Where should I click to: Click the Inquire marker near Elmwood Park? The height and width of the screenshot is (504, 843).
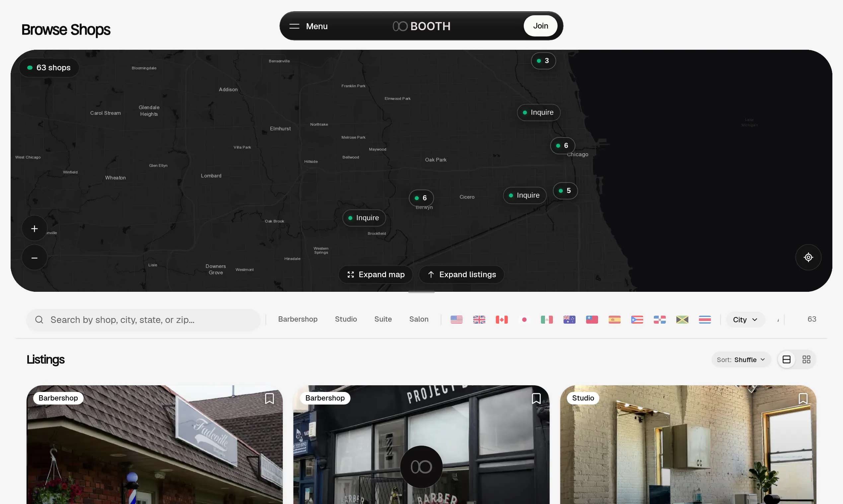click(x=539, y=112)
